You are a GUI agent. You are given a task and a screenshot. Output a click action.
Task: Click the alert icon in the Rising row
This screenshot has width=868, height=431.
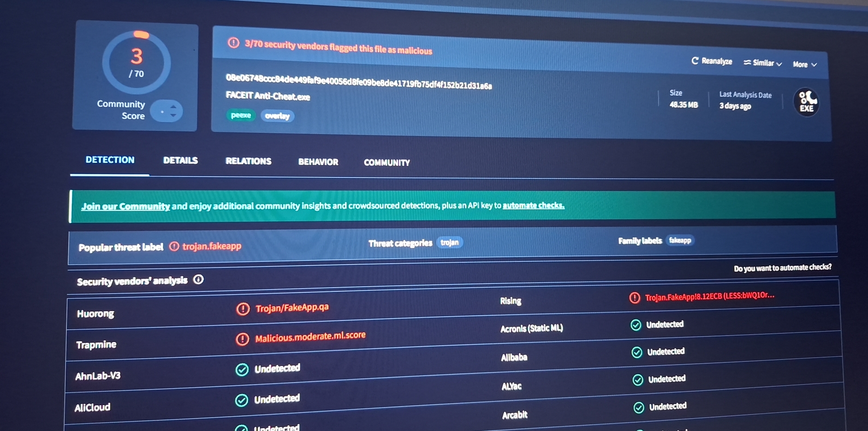click(x=635, y=298)
